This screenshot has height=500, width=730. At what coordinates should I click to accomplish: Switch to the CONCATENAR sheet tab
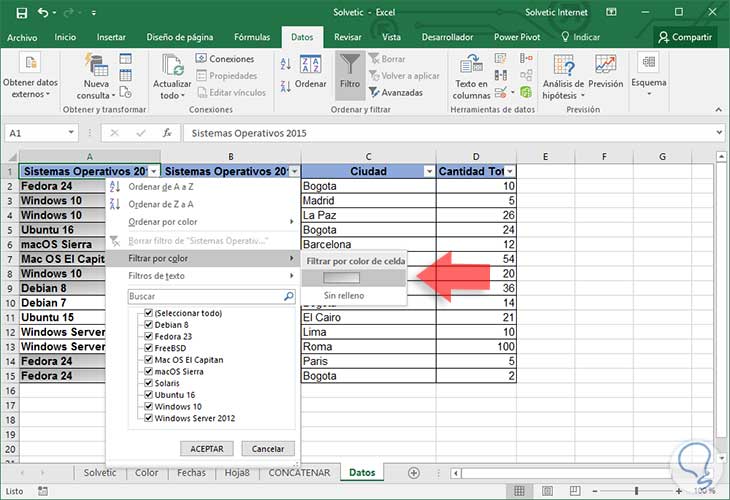click(x=299, y=473)
